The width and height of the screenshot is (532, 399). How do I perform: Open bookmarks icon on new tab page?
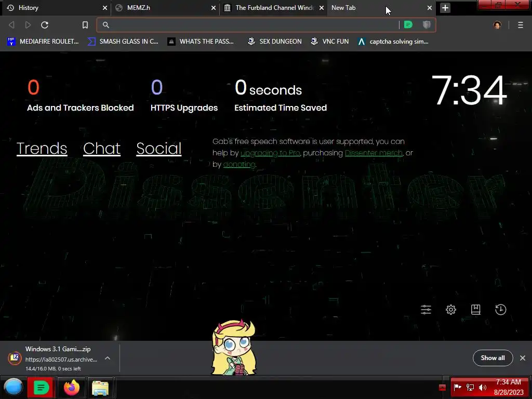pyautogui.click(x=476, y=310)
